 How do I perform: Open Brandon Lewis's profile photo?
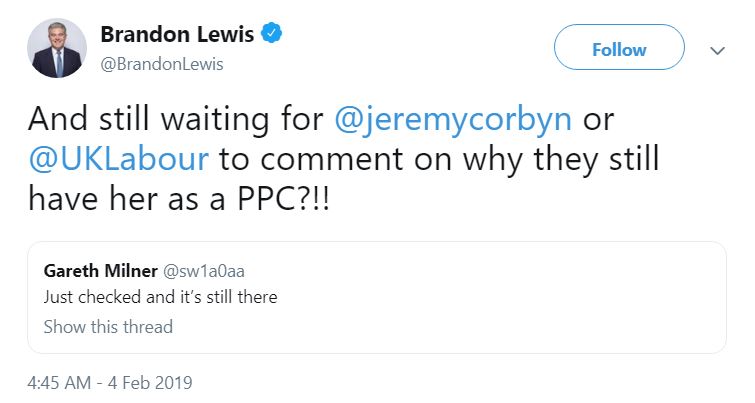click(x=59, y=49)
